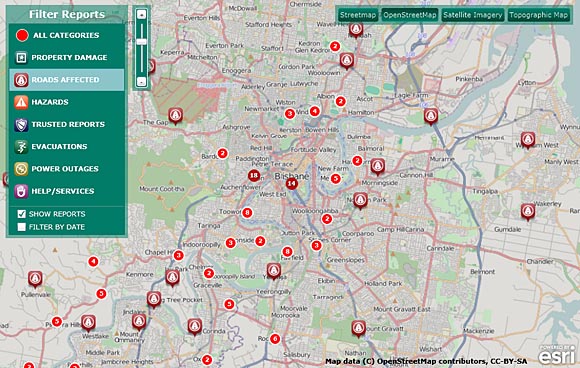
Task: Filter by Evacuations running figure icon
Action: click(x=21, y=147)
